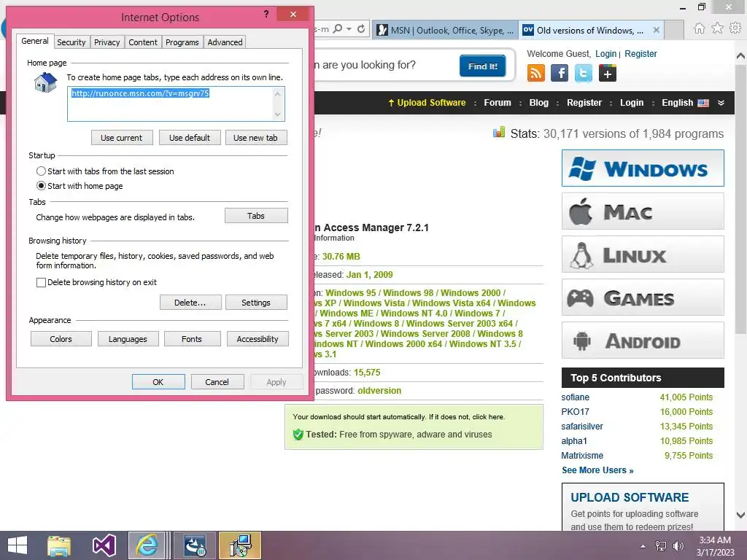
Task: Switch to the Privacy tab
Action: [107, 42]
